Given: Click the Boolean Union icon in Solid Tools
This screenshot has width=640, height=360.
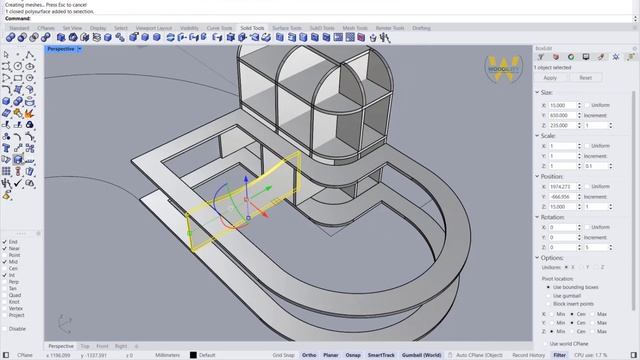Looking at the screenshot, I should click(10, 38).
